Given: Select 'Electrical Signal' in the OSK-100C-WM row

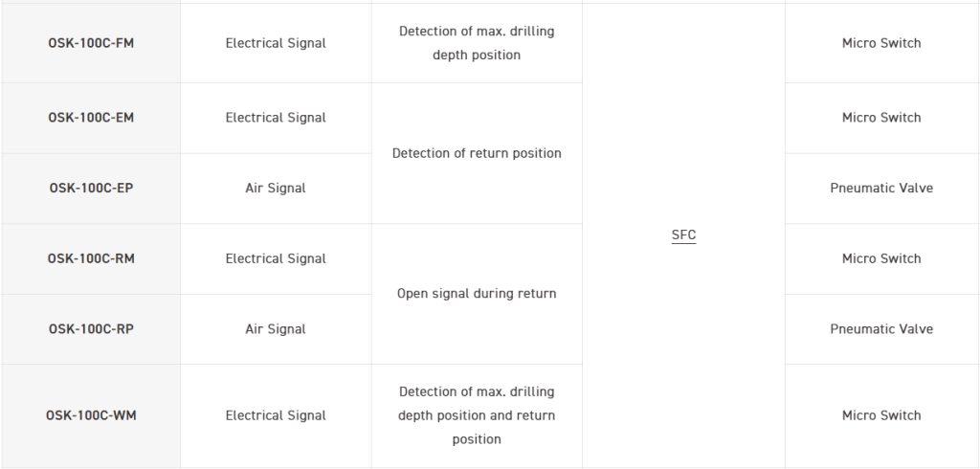Looking at the screenshot, I should point(276,415).
